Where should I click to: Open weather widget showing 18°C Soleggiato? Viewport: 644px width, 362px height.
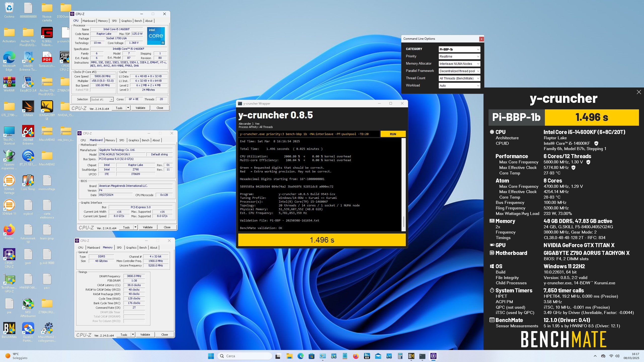pos(17,356)
